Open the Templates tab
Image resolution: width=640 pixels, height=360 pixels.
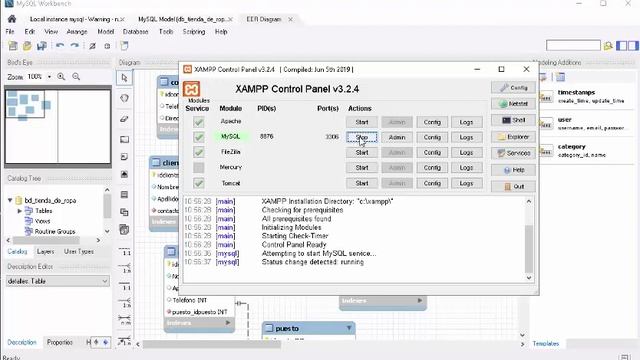click(x=546, y=344)
